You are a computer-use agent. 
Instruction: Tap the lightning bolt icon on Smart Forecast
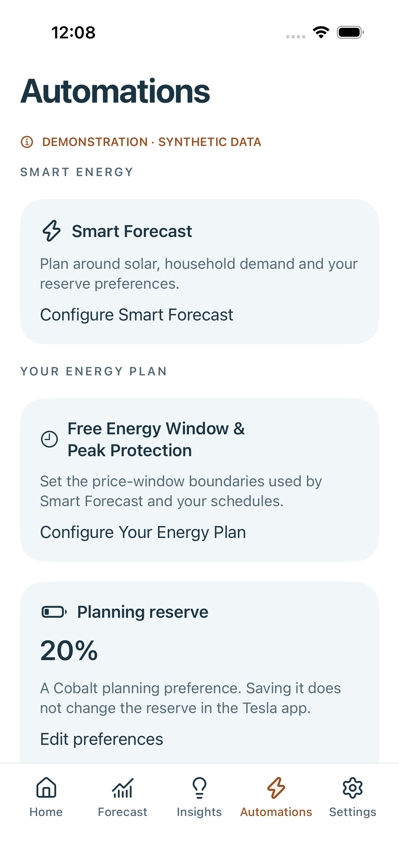coord(52,231)
